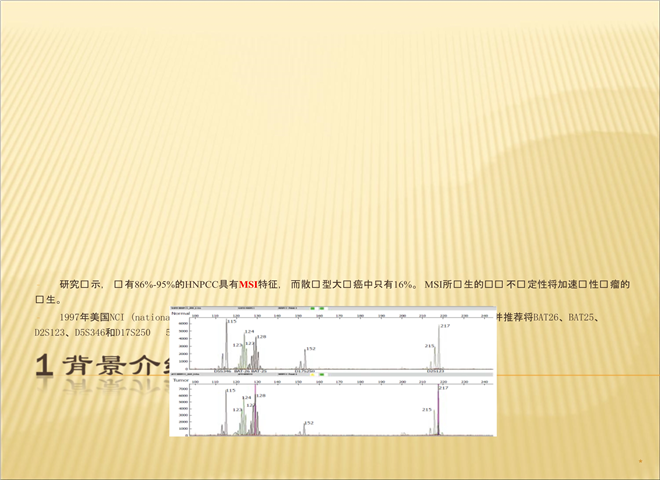660x480 pixels.
Task: Click peak label 215 in Tumor chart
Action: 427,409
